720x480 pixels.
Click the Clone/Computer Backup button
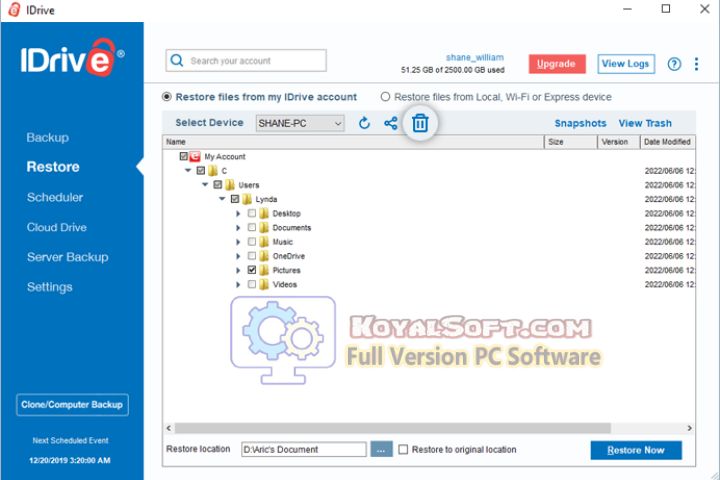point(72,405)
